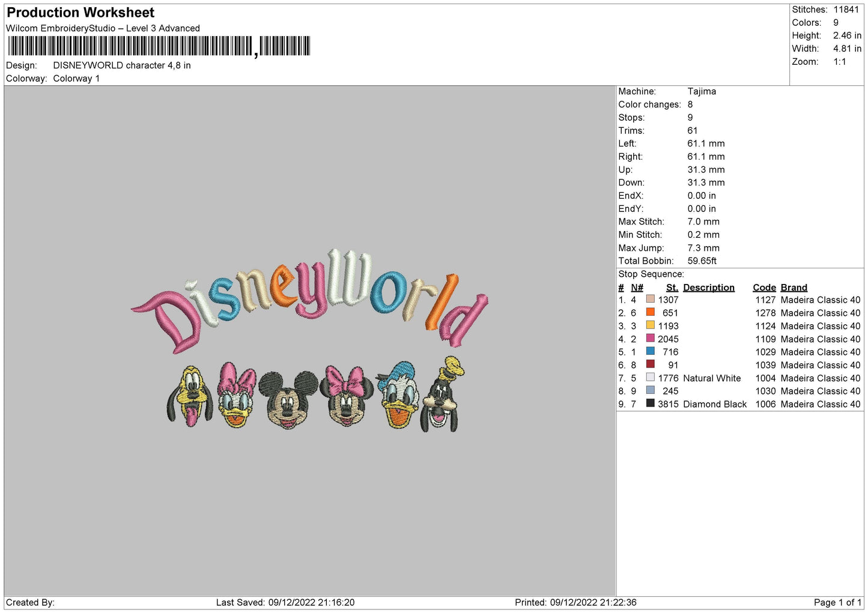Click the Code column header
The width and height of the screenshot is (868, 613).
[x=764, y=288]
